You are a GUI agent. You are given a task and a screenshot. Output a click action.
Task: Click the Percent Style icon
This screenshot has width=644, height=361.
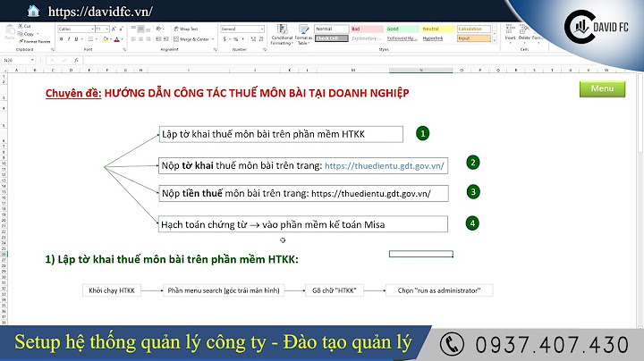(236, 39)
